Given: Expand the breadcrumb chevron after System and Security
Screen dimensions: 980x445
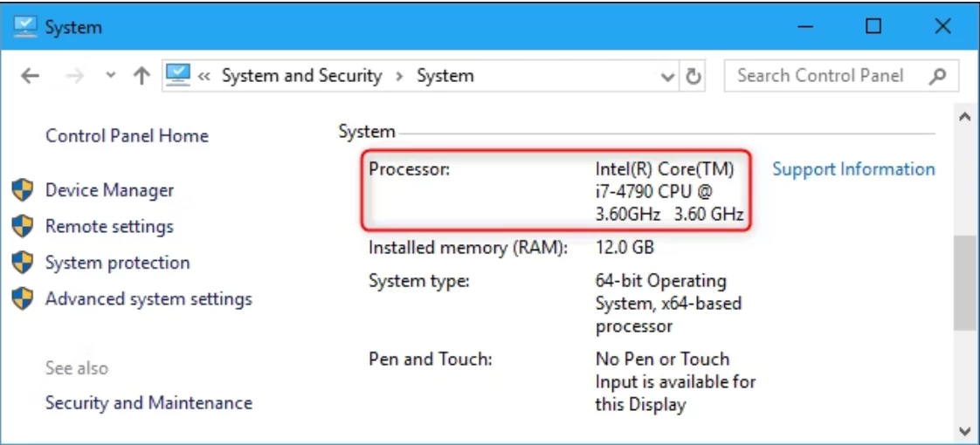Looking at the screenshot, I should [x=399, y=76].
